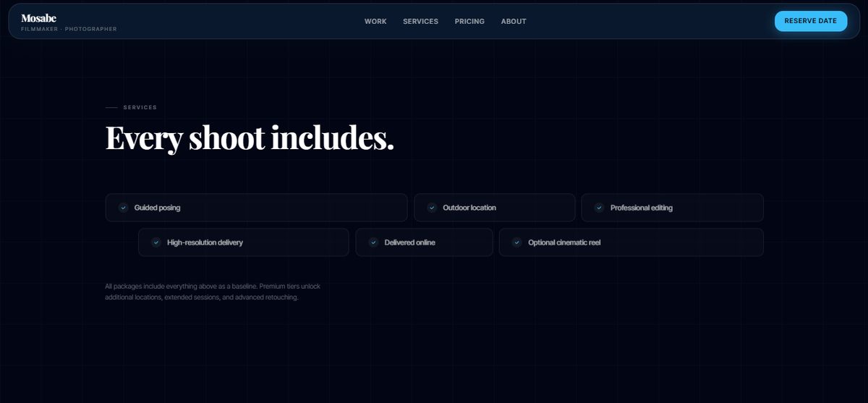Select the ABOUT nav item
The width and height of the screenshot is (868, 403).
(514, 22)
